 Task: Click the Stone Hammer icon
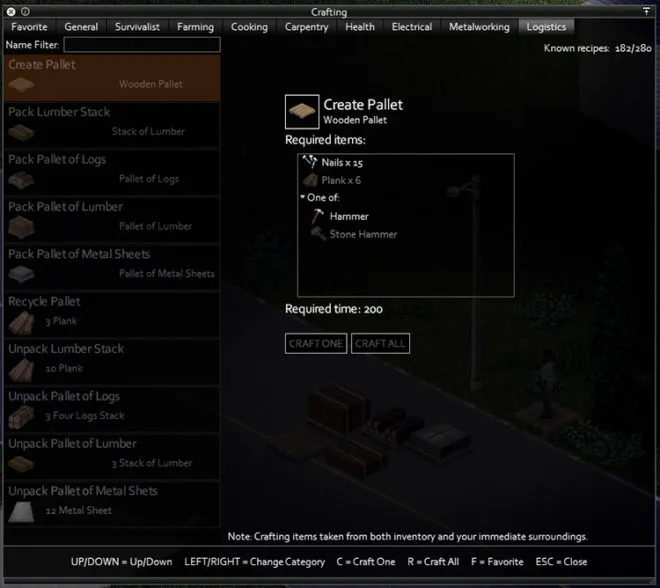coord(315,234)
